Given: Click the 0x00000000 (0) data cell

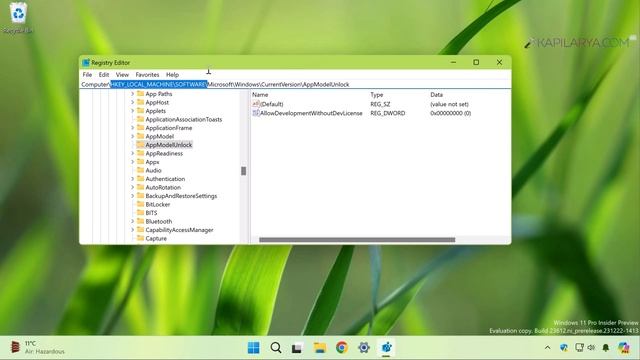Looking at the screenshot, I should [451, 113].
